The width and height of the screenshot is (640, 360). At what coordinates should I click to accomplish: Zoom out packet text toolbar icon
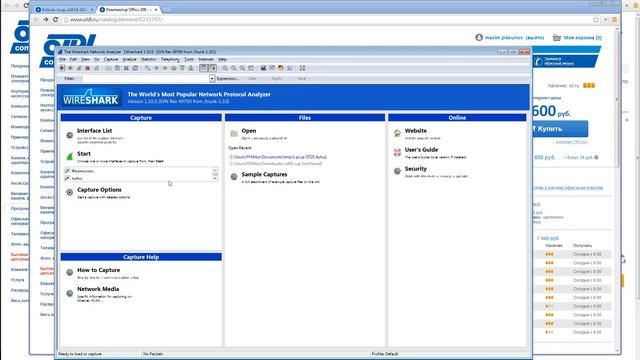pyautogui.click(x=233, y=68)
